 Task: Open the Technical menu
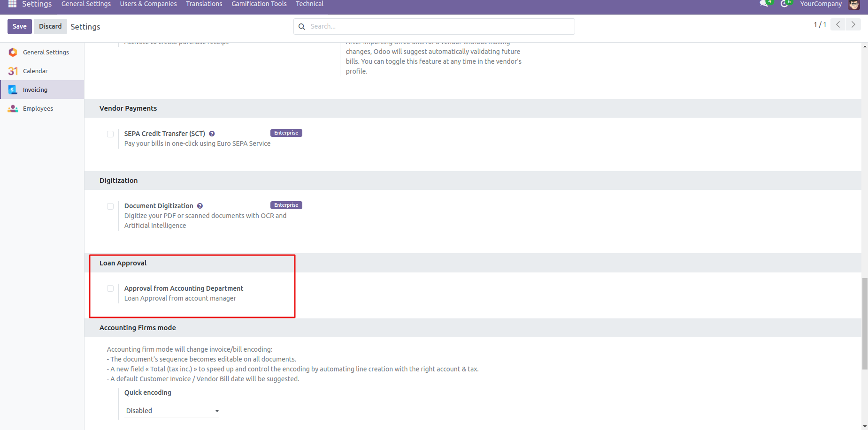pos(309,4)
